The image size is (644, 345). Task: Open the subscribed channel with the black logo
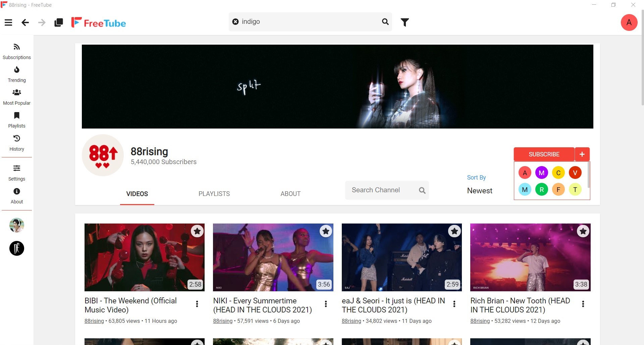coord(17,248)
